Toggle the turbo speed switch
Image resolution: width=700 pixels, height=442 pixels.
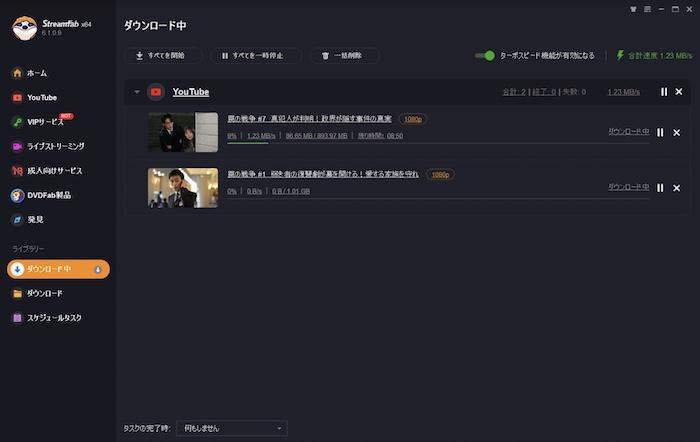(485, 55)
